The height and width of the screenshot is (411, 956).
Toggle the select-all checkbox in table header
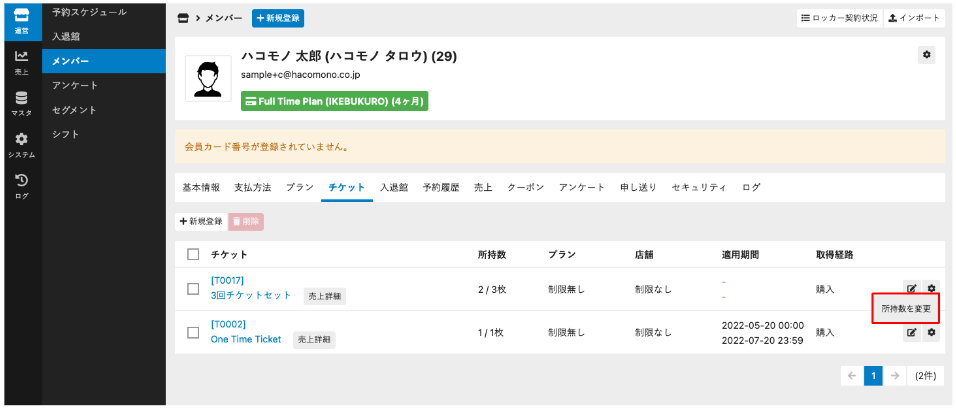(194, 255)
